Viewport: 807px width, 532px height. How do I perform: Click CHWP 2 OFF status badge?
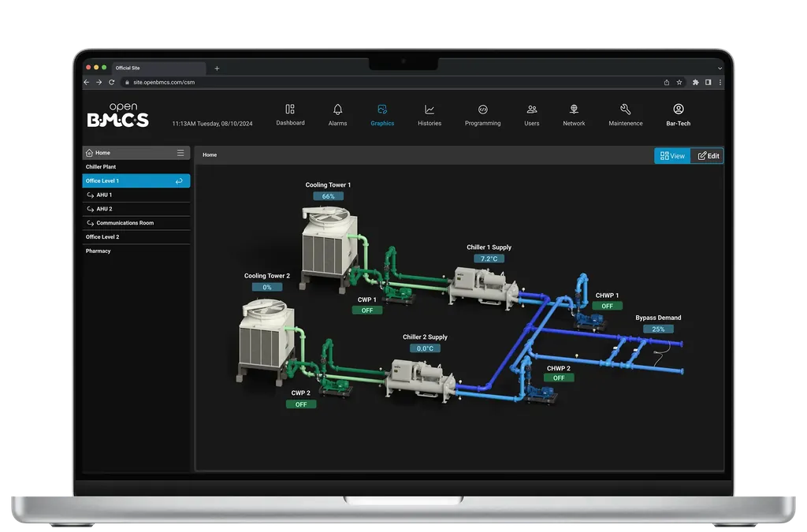pyautogui.click(x=559, y=378)
